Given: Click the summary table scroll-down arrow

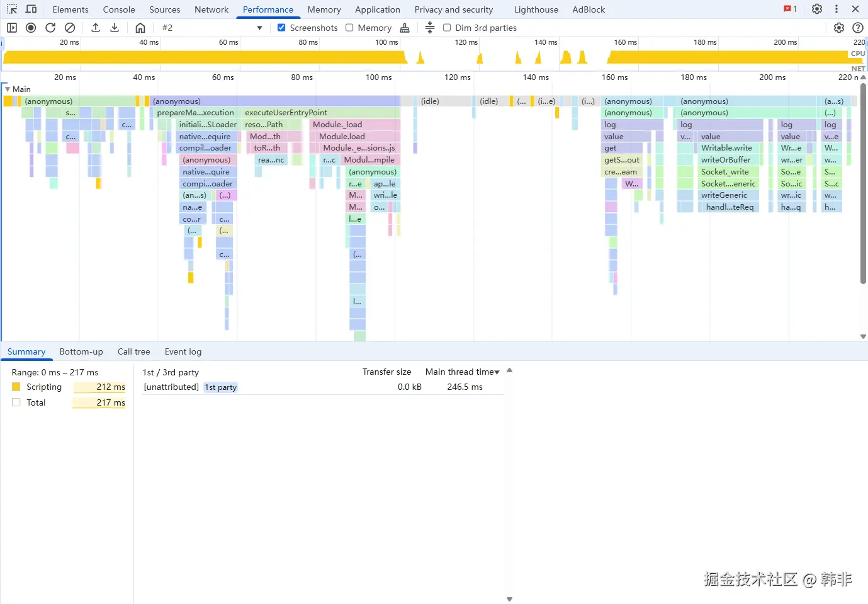Looking at the screenshot, I should (x=510, y=599).
